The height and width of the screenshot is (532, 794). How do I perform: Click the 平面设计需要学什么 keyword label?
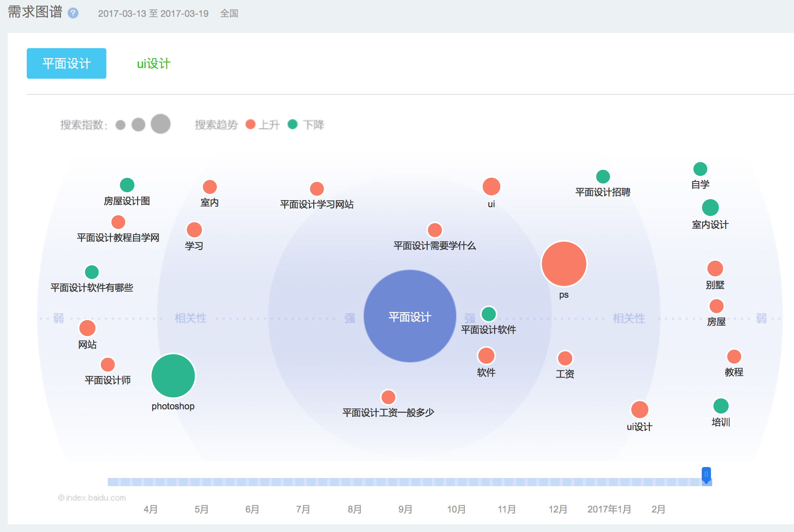(434, 246)
